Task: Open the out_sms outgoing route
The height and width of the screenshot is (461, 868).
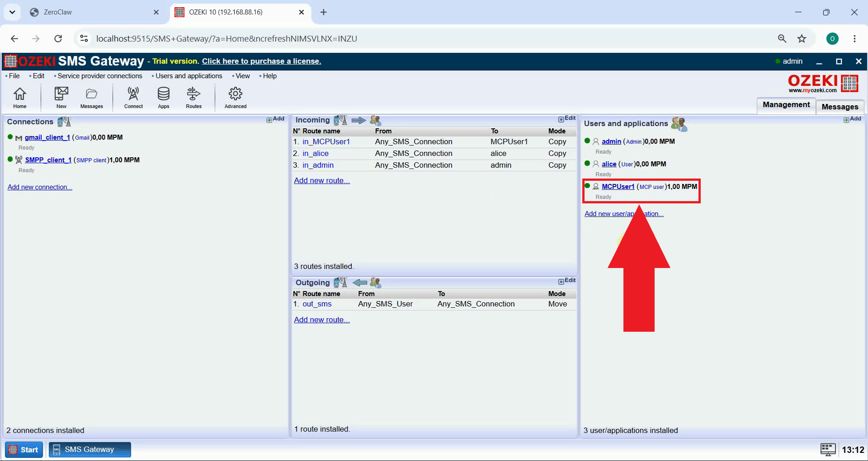Action: click(x=317, y=304)
